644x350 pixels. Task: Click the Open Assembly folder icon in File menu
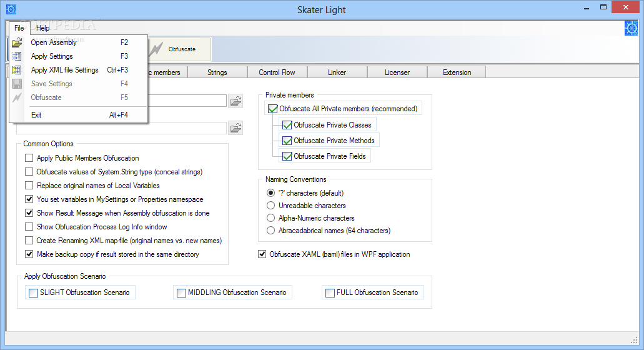pyautogui.click(x=17, y=42)
